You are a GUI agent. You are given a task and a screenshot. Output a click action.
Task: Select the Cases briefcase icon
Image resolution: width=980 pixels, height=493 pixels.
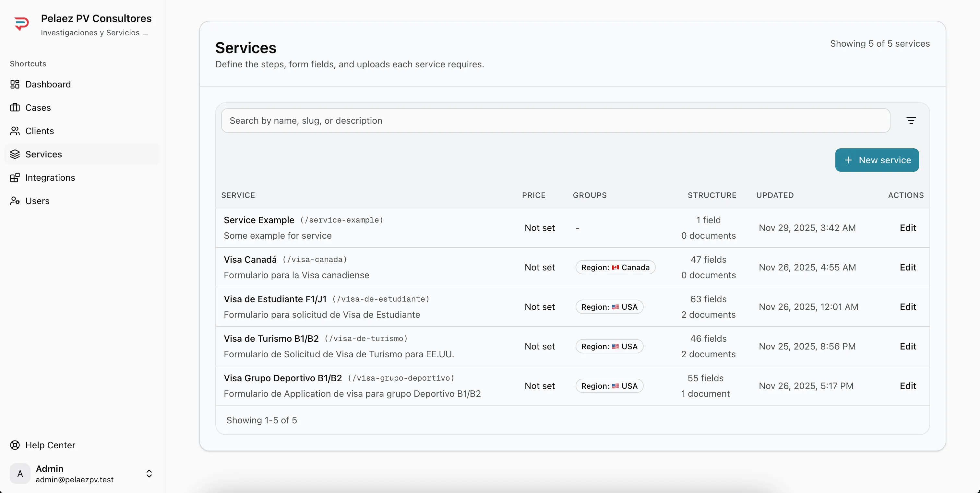pyautogui.click(x=15, y=108)
